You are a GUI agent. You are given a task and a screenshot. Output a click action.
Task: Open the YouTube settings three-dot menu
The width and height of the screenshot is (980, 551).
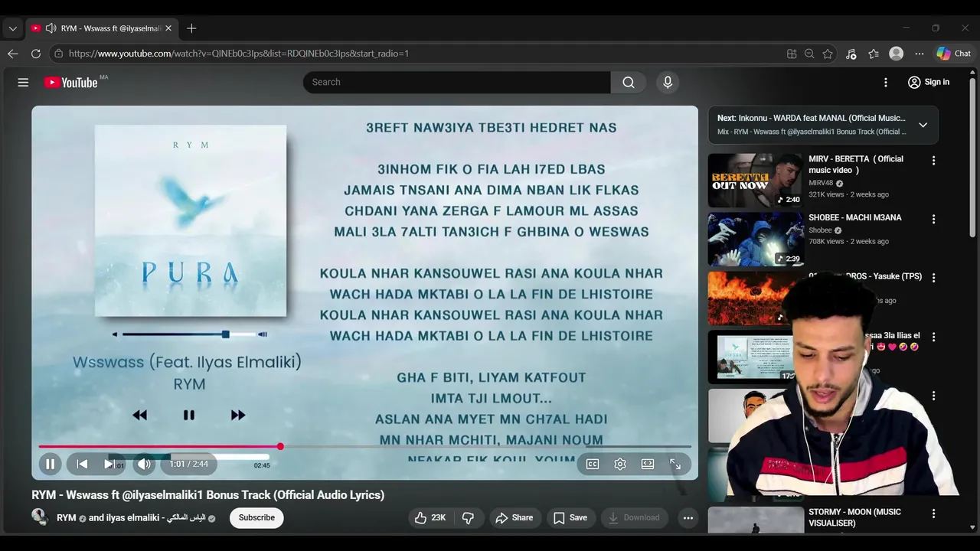point(886,83)
